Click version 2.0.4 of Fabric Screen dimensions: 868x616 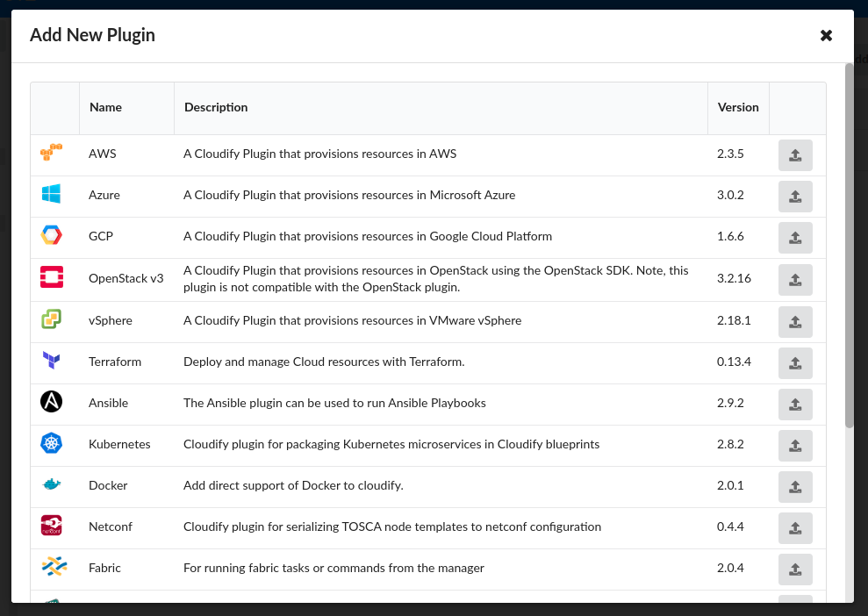coord(730,568)
